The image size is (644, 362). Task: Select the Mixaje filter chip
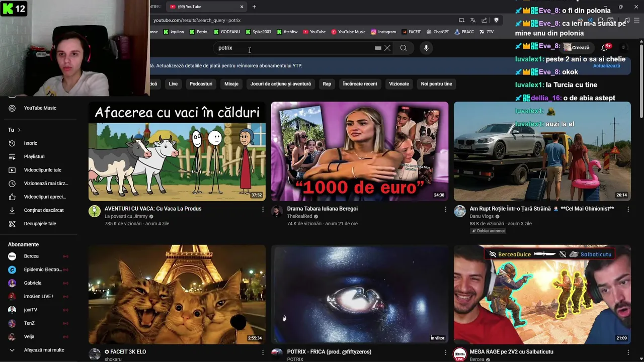tap(231, 84)
